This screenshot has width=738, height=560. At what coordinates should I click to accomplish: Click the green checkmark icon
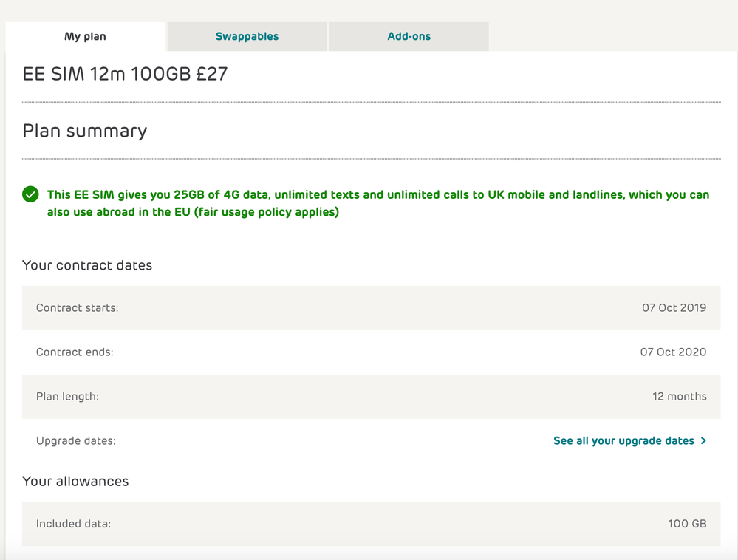(x=30, y=194)
